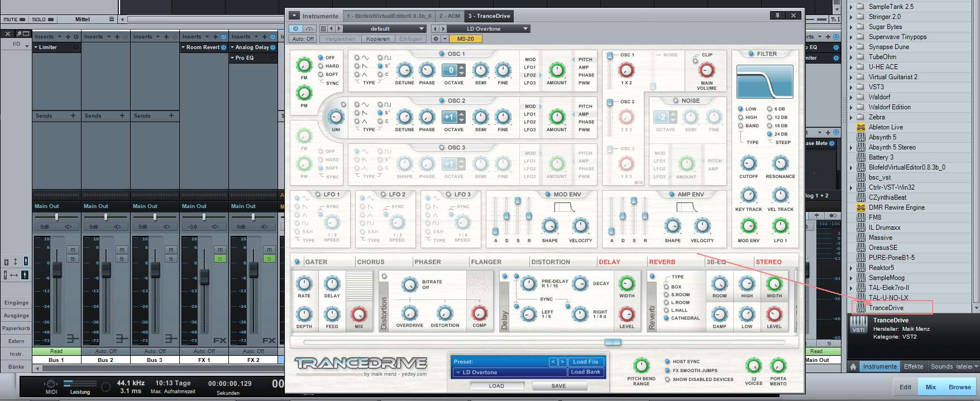
Task: Click the plugin sidechain/bypass curve icon
Action: (309, 28)
